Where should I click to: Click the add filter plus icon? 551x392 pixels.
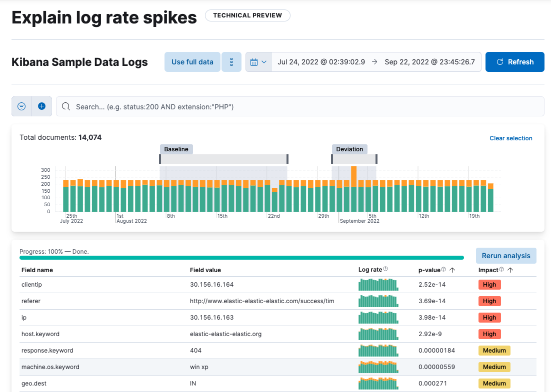point(41,106)
